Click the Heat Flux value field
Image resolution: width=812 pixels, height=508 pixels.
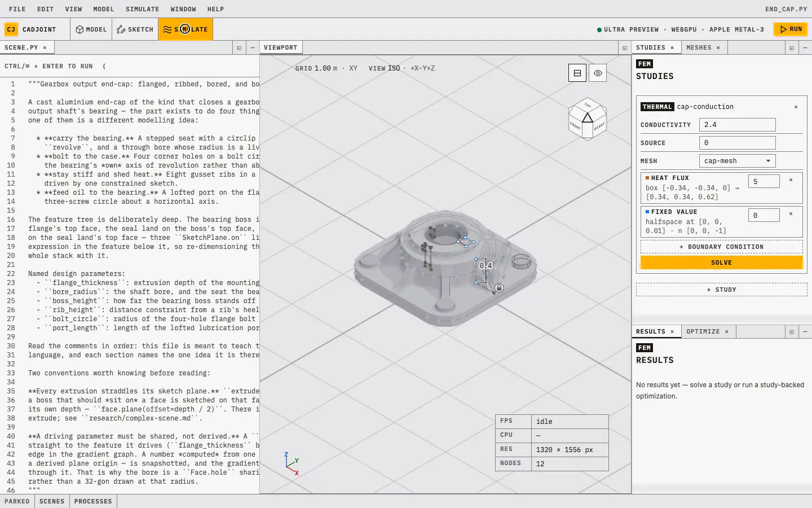coord(764,181)
